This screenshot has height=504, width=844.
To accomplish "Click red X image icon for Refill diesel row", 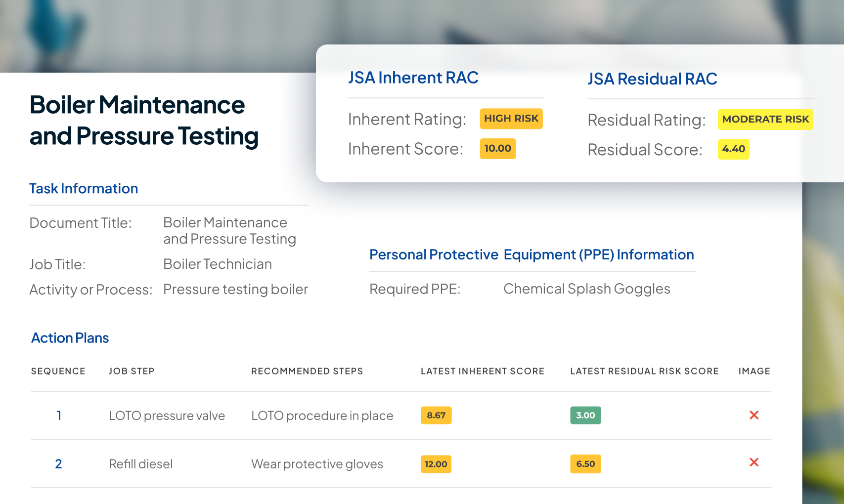I will pyautogui.click(x=754, y=462).
